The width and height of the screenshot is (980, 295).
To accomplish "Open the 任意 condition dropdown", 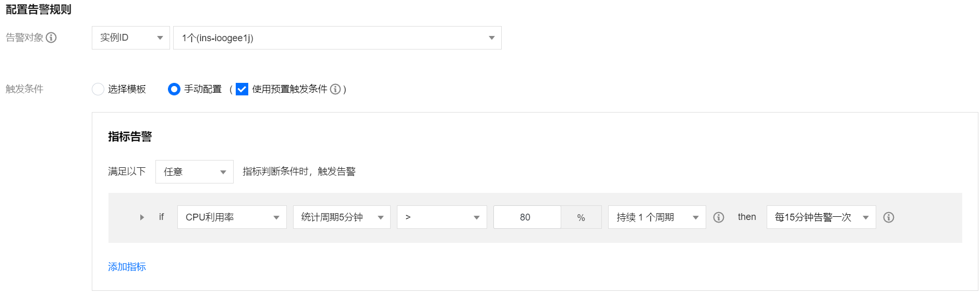I will (x=195, y=171).
